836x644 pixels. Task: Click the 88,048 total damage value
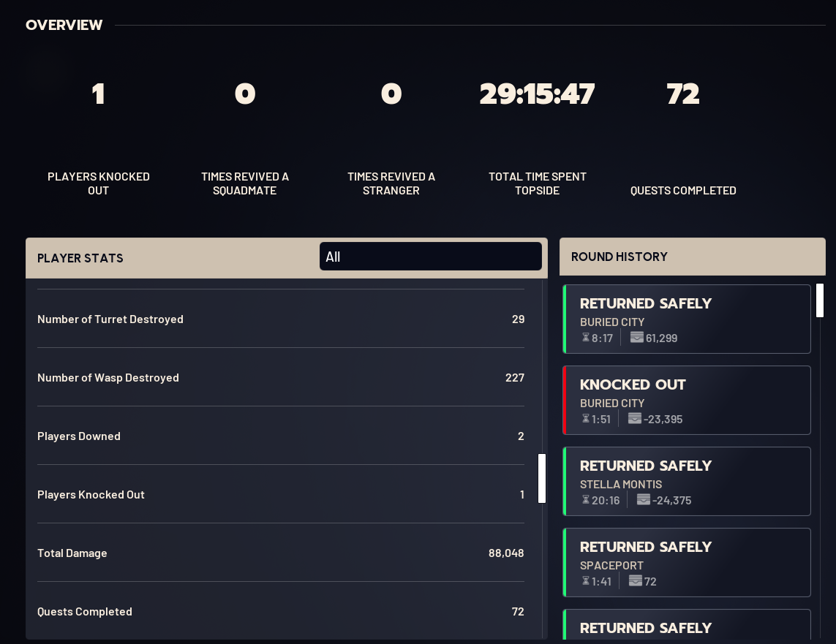[506, 553]
